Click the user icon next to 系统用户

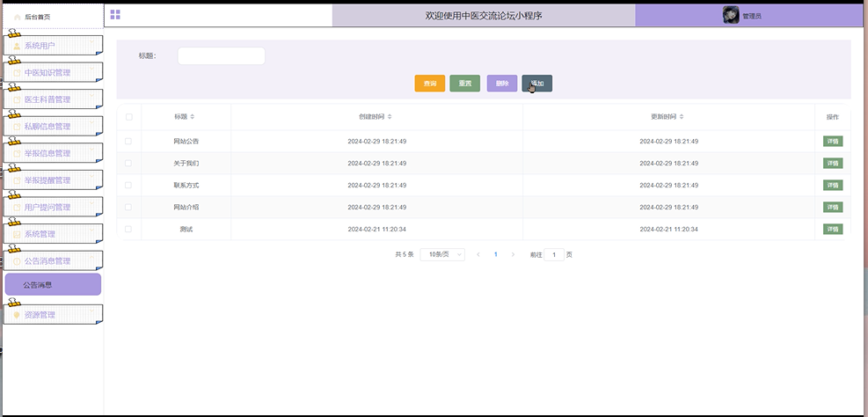coord(17,46)
